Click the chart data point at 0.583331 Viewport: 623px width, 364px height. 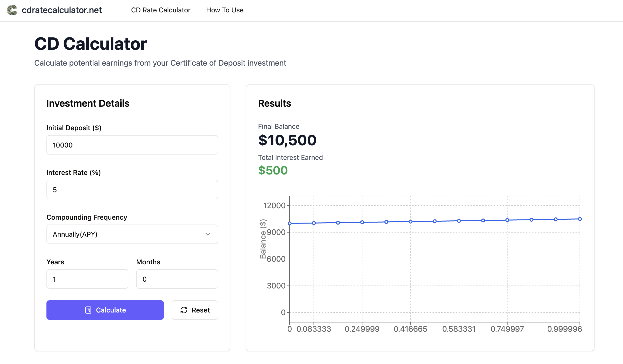[459, 221]
